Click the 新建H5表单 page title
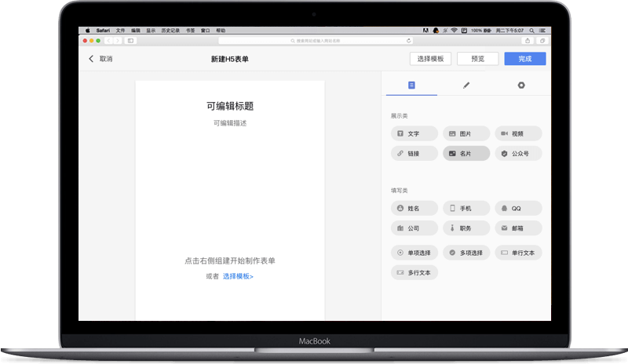628x364 pixels. click(x=230, y=59)
